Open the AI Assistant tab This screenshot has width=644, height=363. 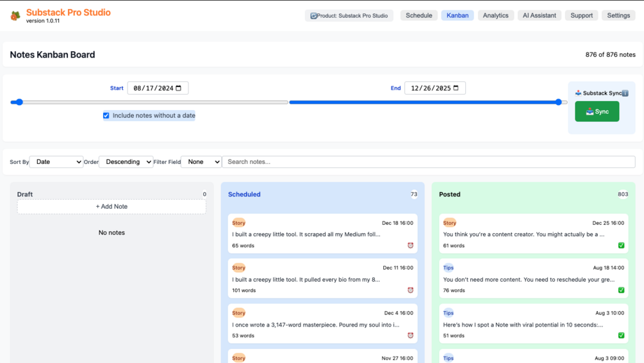[540, 15]
